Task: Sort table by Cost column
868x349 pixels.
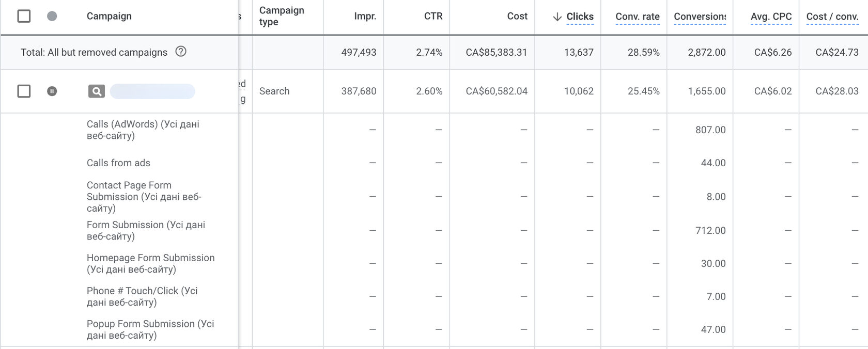Action: pos(517,16)
